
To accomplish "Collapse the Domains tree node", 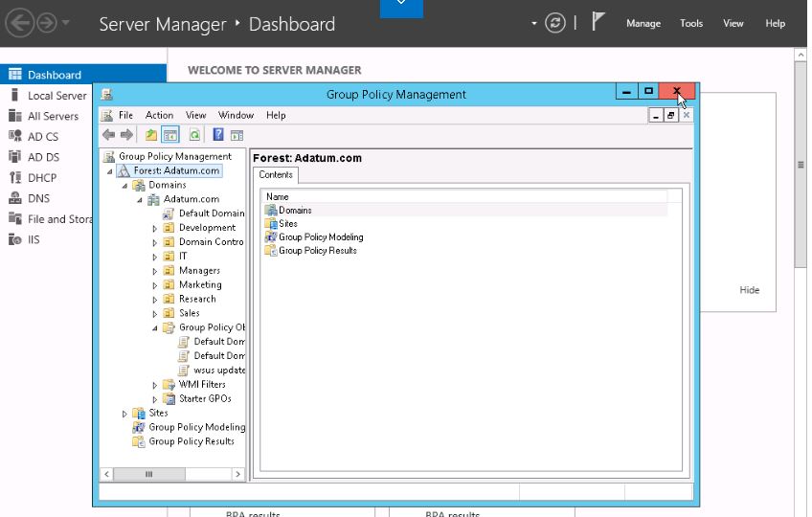I will 124,186.
